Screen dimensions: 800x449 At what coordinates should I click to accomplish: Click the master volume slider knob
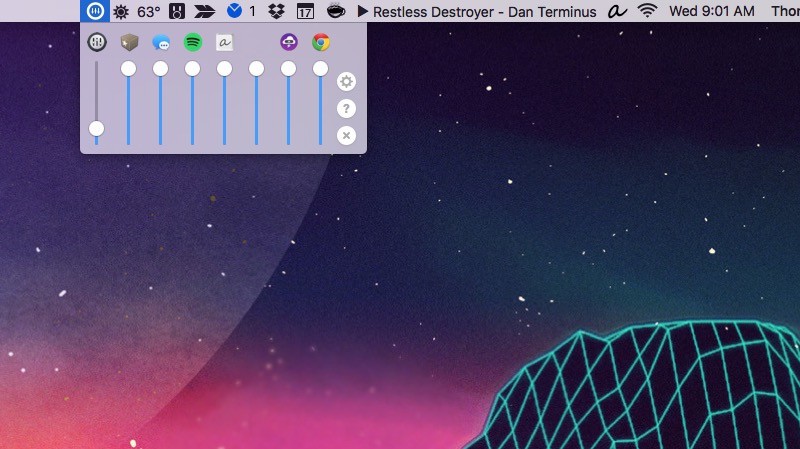(x=97, y=128)
